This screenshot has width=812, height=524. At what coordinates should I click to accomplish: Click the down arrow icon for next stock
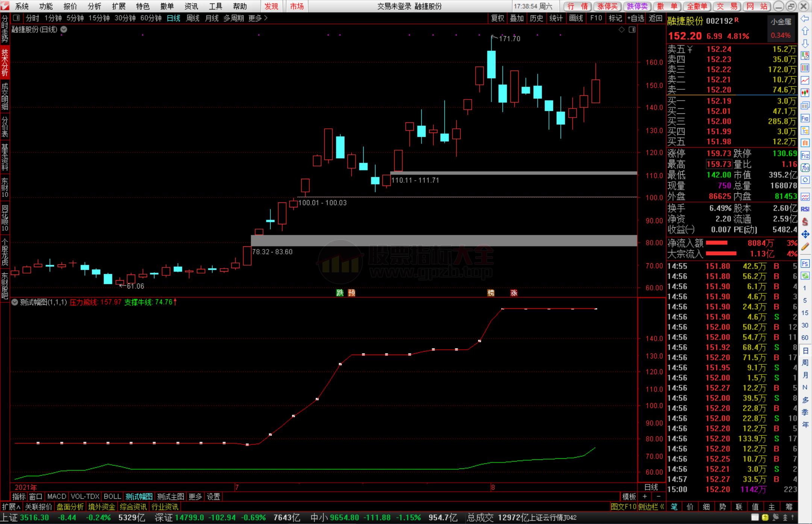[805, 44]
